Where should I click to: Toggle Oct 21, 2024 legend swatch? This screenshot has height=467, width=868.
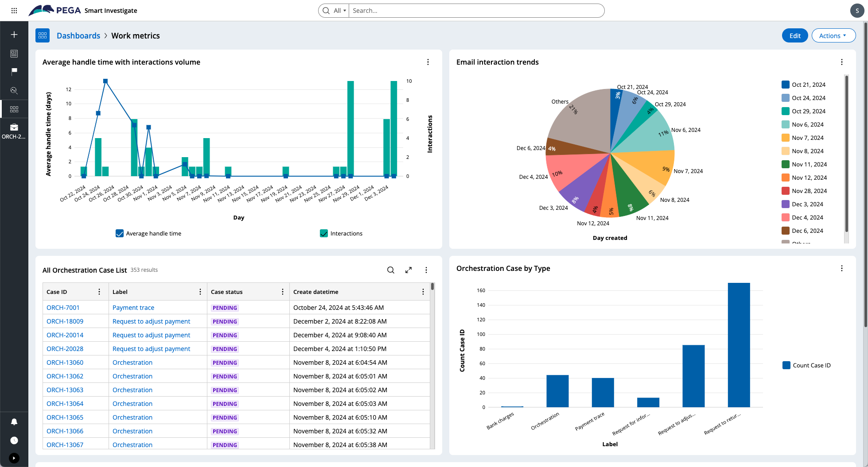pyautogui.click(x=786, y=85)
